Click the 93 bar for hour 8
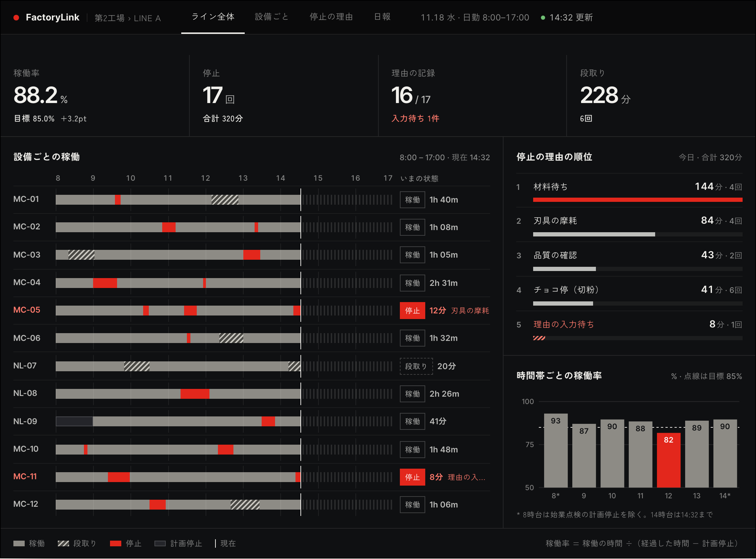The height and width of the screenshot is (559, 756). coord(556,451)
